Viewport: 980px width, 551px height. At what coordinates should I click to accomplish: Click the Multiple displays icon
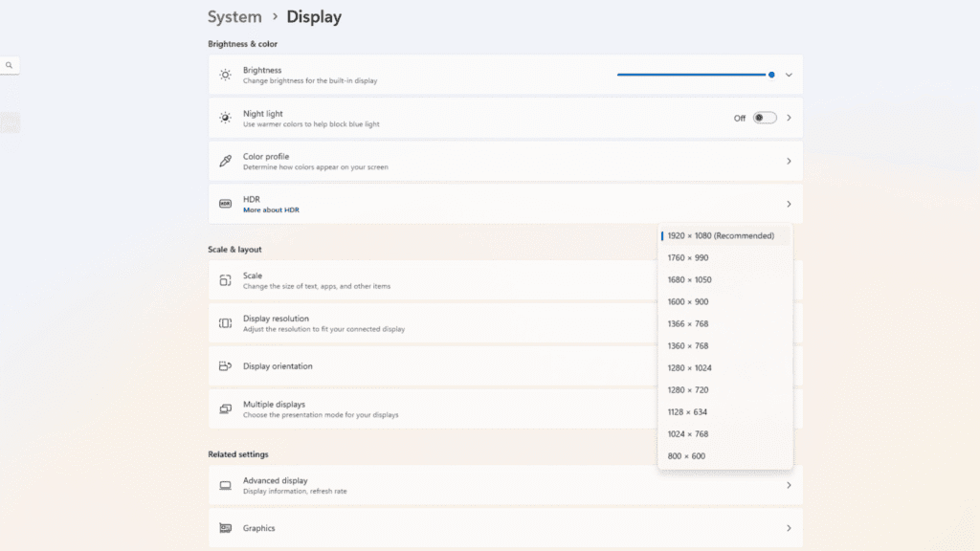pyautogui.click(x=225, y=409)
